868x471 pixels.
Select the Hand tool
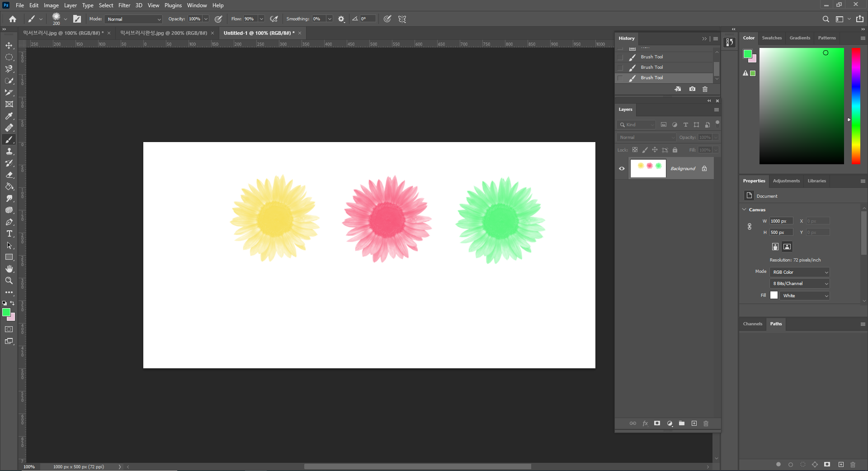(9, 269)
